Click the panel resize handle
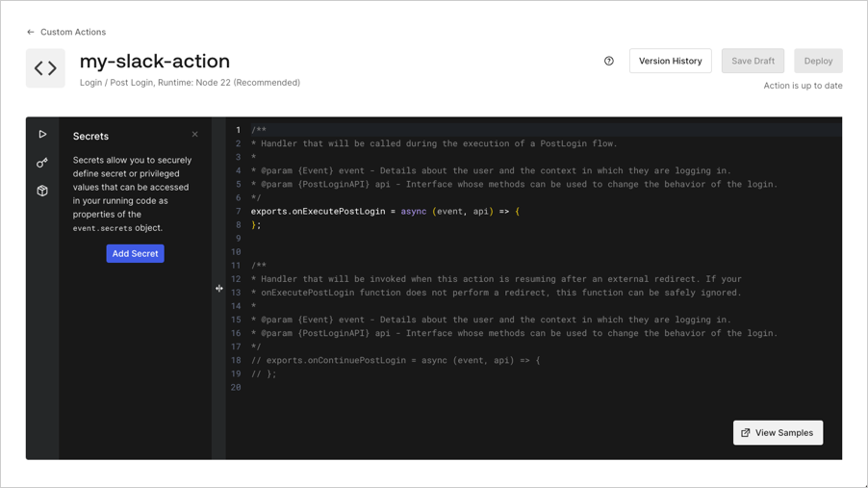The image size is (868, 488). [x=219, y=288]
